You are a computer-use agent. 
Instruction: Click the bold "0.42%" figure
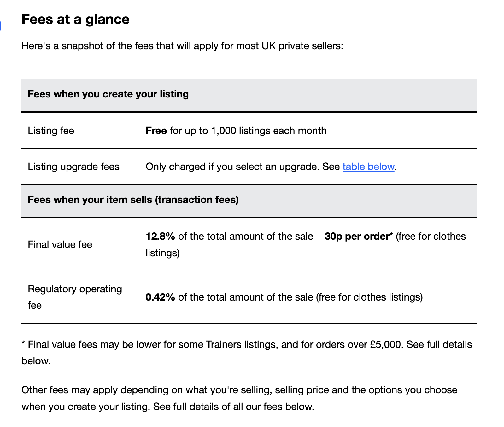(160, 297)
